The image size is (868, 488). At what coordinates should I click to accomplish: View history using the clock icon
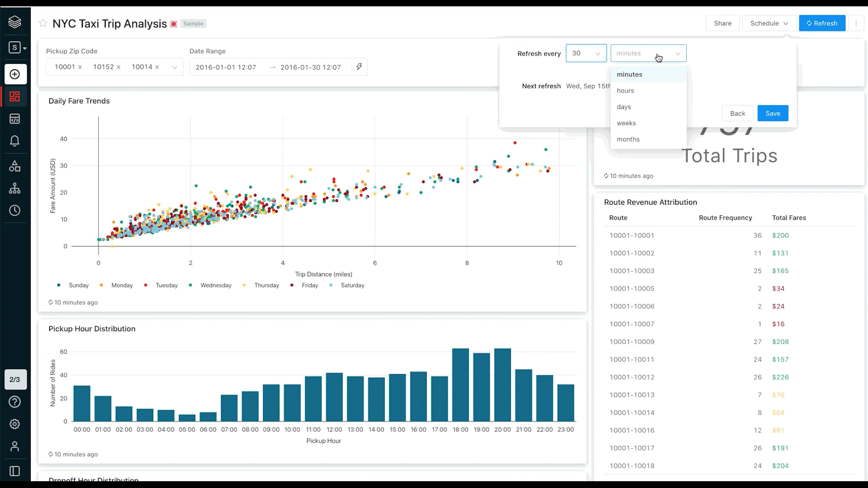(15, 210)
